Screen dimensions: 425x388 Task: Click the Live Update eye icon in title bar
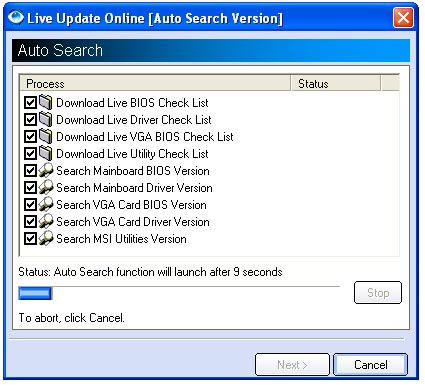click(x=16, y=17)
